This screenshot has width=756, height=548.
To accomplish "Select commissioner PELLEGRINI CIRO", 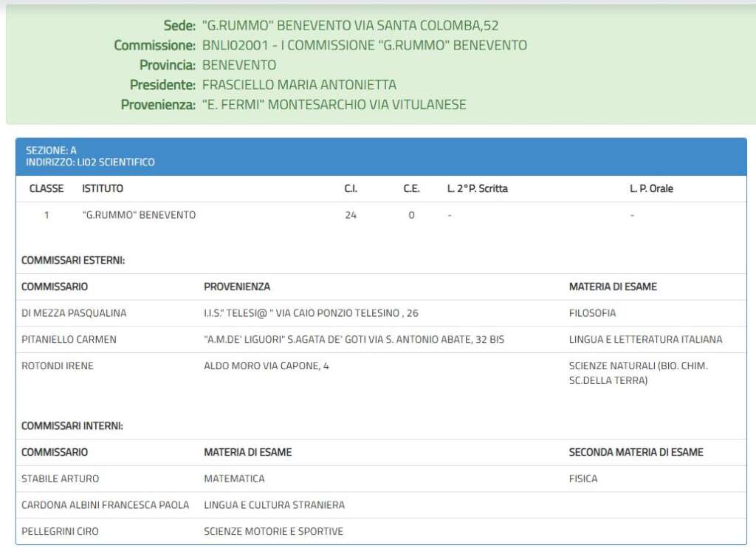I will coord(60,532).
